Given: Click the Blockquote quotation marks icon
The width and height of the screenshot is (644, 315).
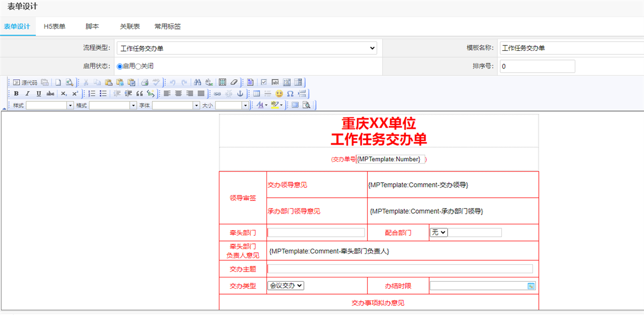Looking at the screenshot, I should (139, 93).
